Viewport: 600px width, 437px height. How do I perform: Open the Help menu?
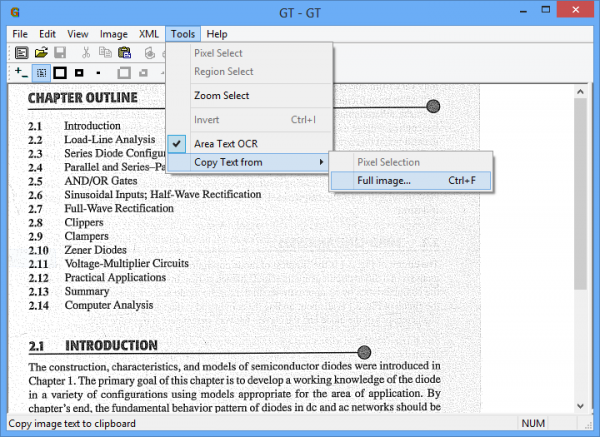point(217,34)
